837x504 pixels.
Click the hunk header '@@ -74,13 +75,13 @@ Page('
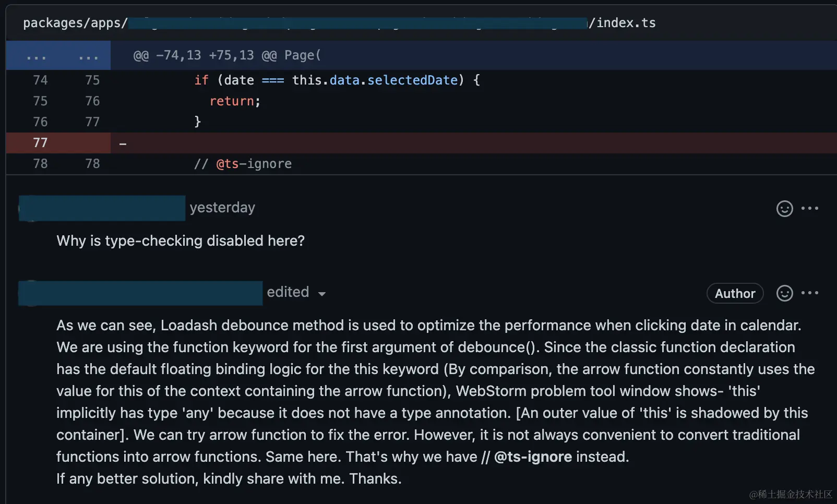[227, 55]
